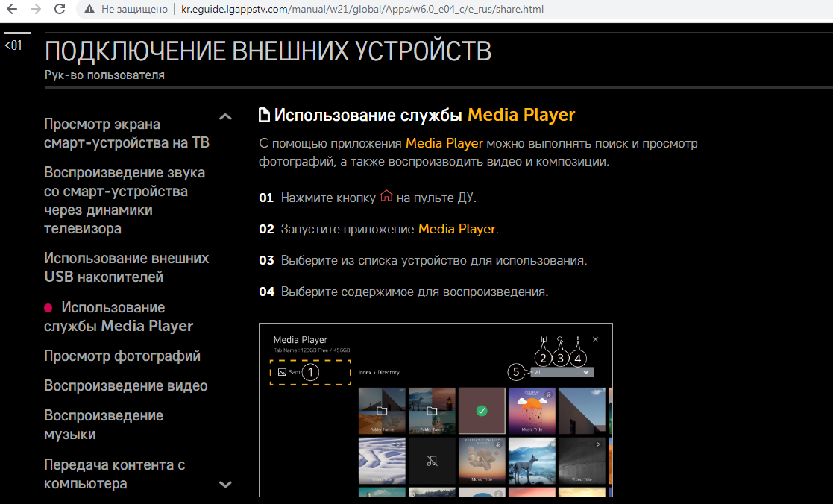Go to 'Передача контента с компьютера'
Image resolution: width=833 pixels, height=504 pixels.
tap(114, 473)
